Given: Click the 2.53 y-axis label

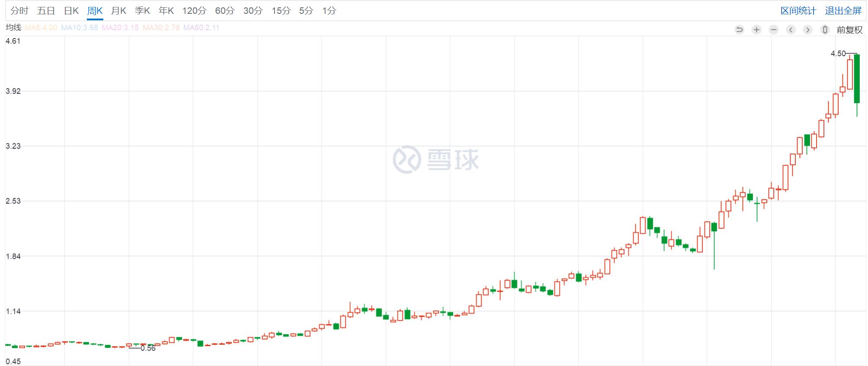Looking at the screenshot, I should pos(13,201).
